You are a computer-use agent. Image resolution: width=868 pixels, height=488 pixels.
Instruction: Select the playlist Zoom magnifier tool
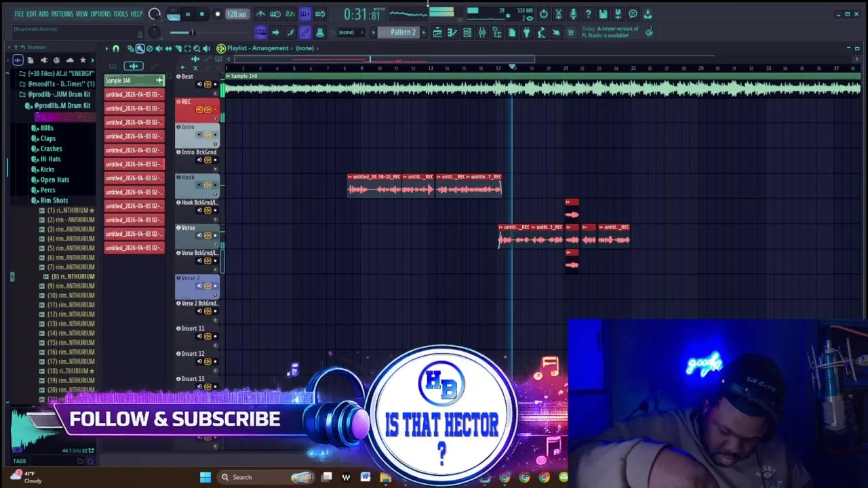(197, 48)
